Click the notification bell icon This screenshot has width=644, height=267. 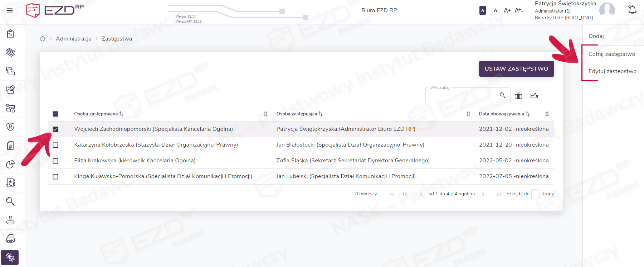point(632,10)
